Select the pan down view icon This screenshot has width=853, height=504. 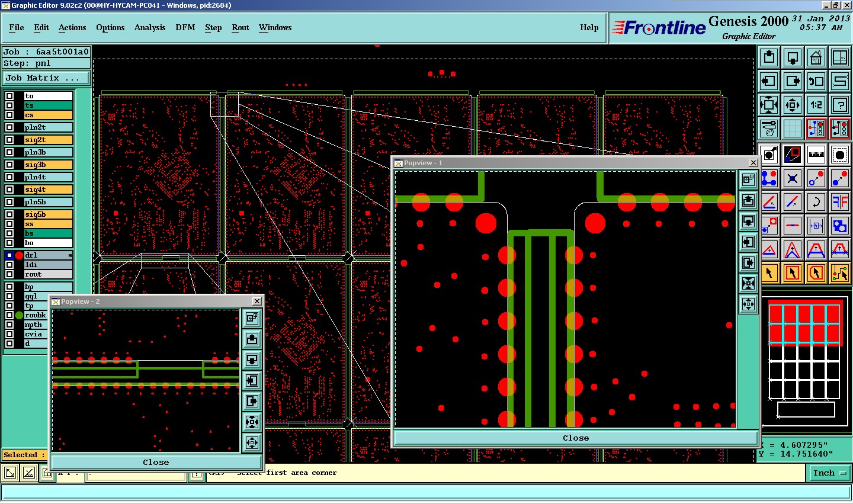(793, 58)
